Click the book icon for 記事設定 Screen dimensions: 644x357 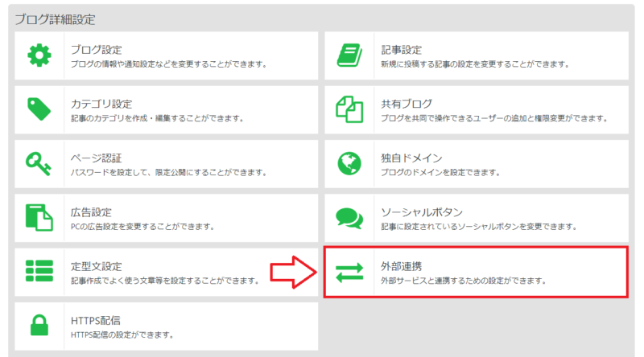click(x=349, y=55)
